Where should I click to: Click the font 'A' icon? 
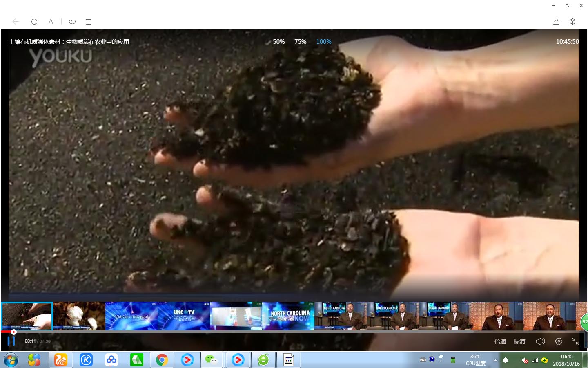click(x=51, y=22)
